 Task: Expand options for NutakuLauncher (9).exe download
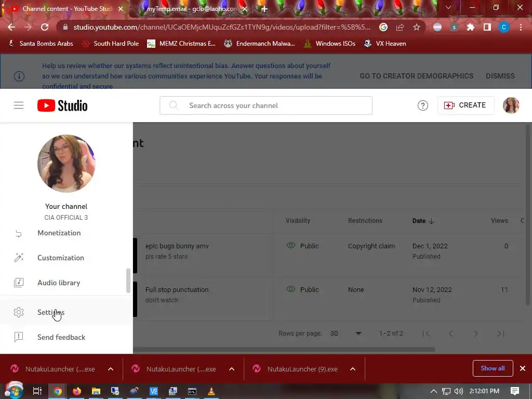tap(353, 369)
